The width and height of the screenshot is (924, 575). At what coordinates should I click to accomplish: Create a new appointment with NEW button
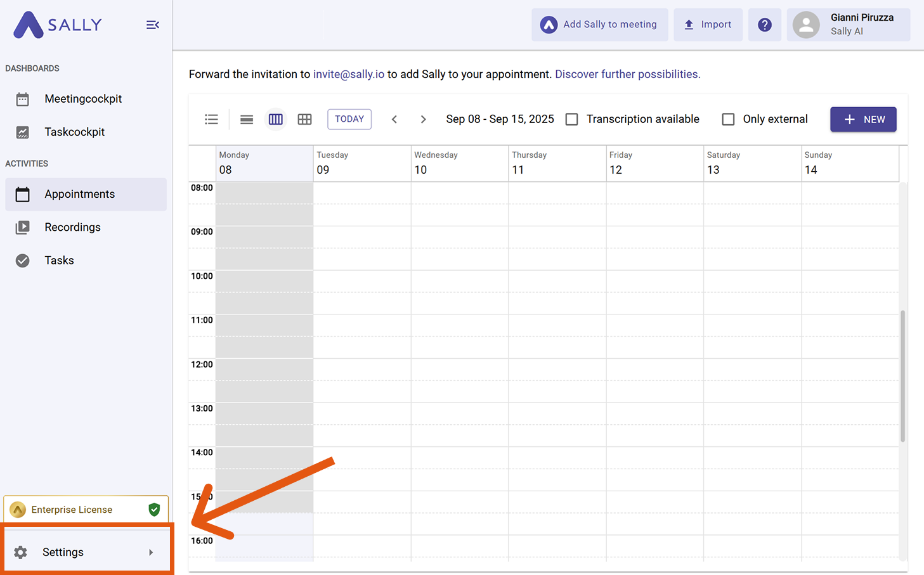tap(863, 119)
